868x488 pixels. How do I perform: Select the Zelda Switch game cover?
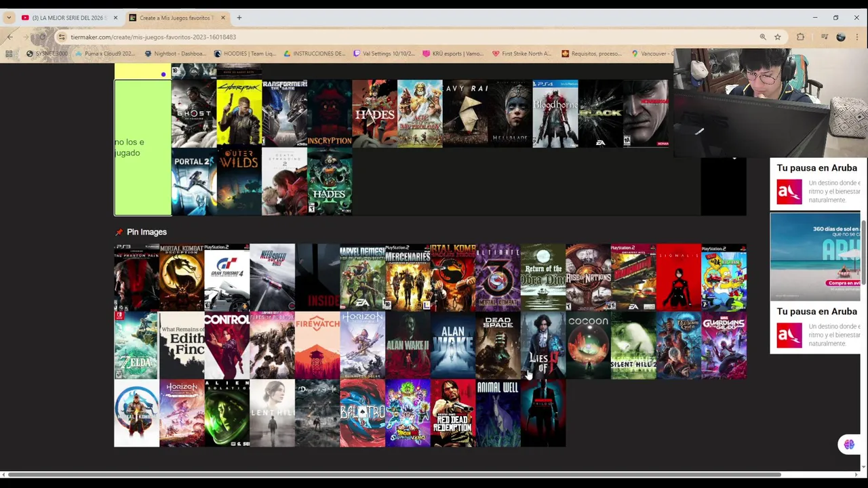click(x=136, y=345)
